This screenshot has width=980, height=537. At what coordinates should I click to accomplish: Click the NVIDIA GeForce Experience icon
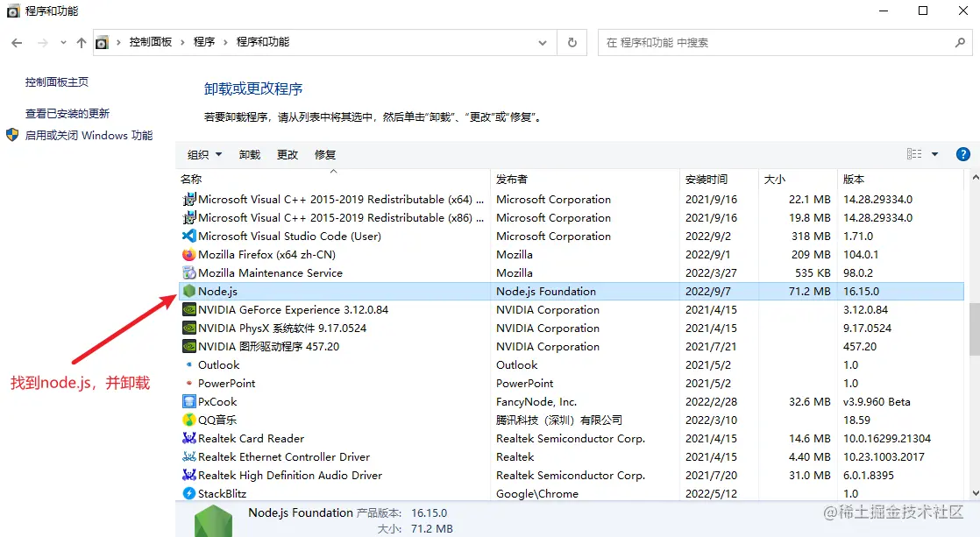coord(188,310)
